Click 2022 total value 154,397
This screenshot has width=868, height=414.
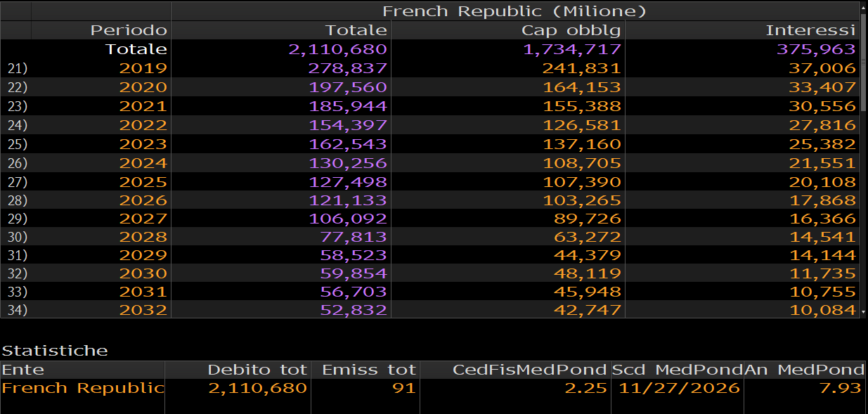[x=348, y=125]
